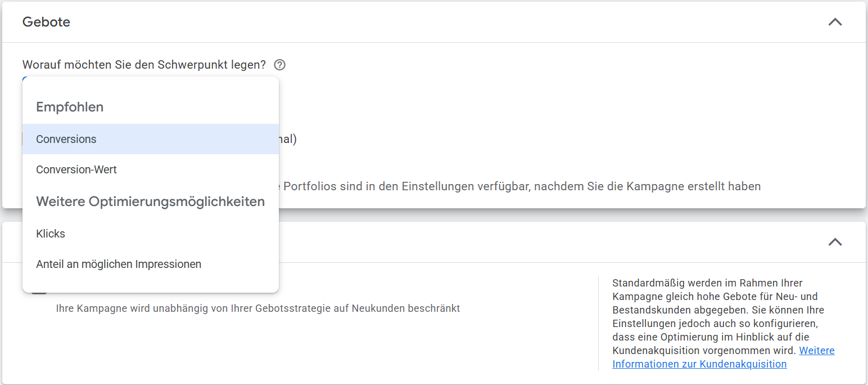Image resolution: width=868 pixels, height=385 pixels.
Task: Click the Worauf möchten Sie den Schwerpunkt legen label
Action: tap(144, 65)
